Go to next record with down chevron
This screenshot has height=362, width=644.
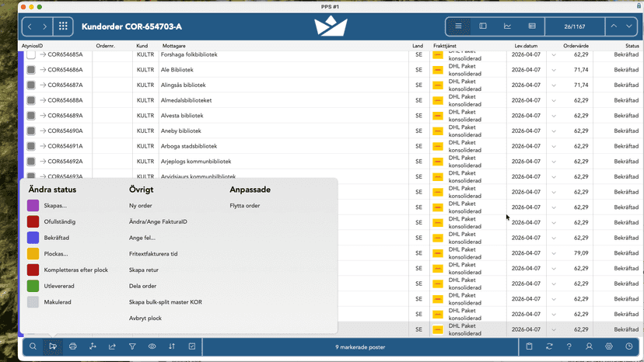point(628,26)
